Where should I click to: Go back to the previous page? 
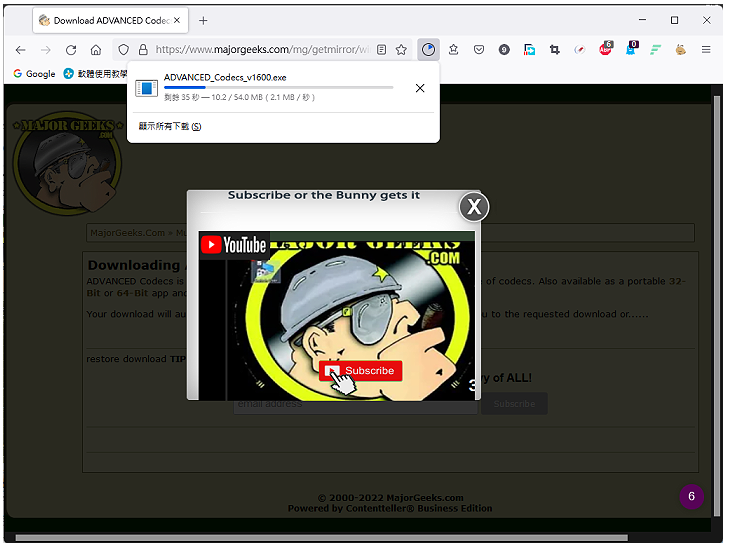pyautogui.click(x=20, y=50)
